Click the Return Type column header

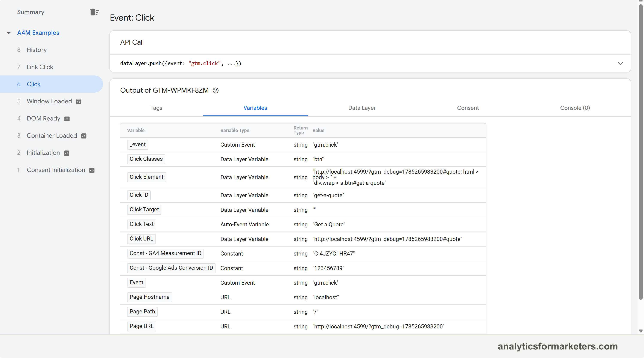pyautogui.click(x=301, y=130)
